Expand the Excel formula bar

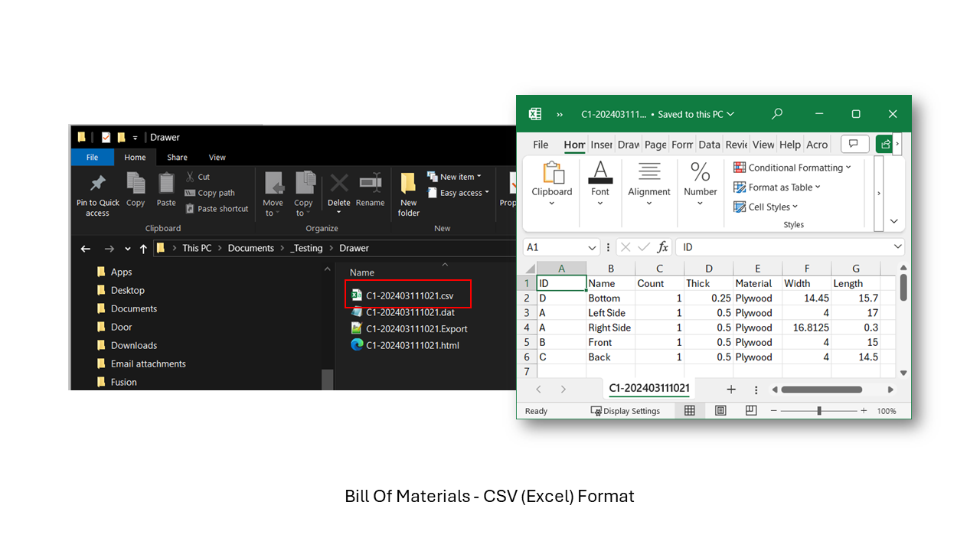point(898,247)
